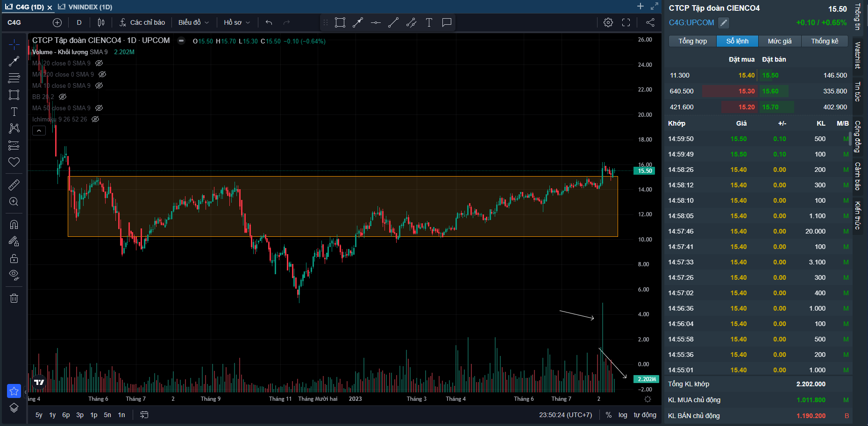868x426 pixels.
Task: Open the forecasting and measurement tools
Action: click(x=14, y=145)
